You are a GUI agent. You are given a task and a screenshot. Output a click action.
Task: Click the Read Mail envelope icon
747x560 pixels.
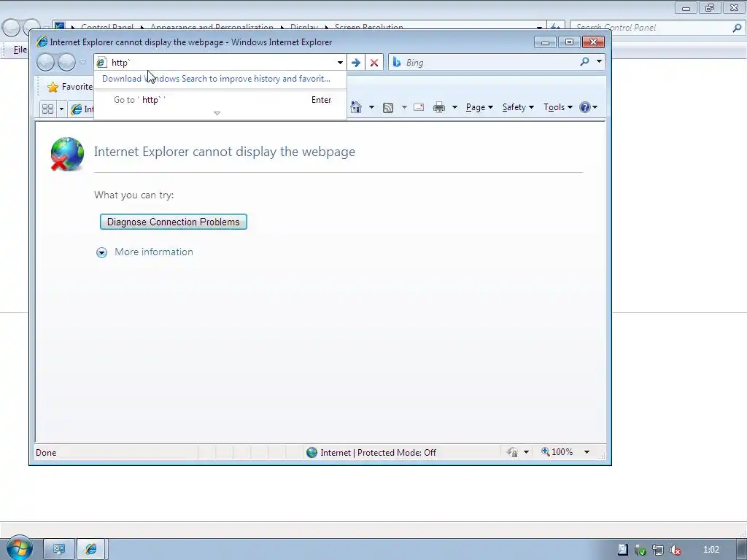(419, 107)
